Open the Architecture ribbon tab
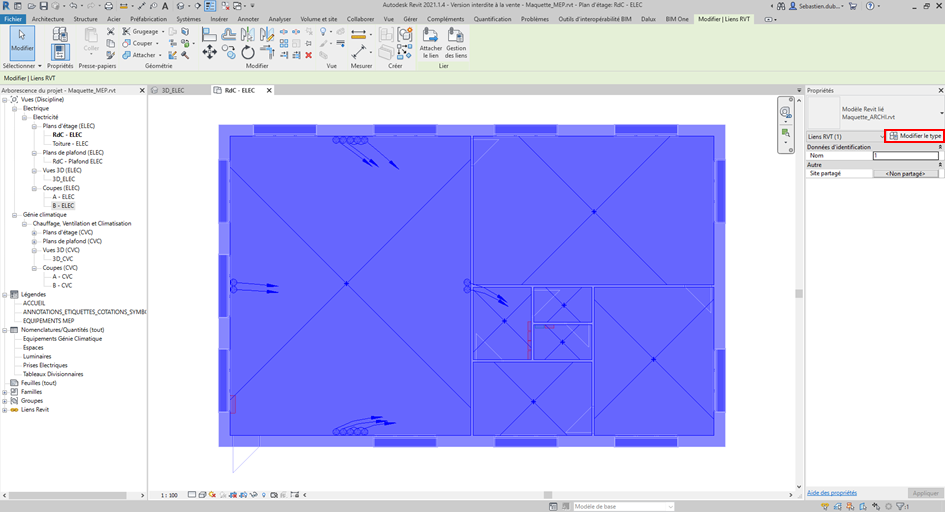945x512 pixels. (x=47, y=19)
